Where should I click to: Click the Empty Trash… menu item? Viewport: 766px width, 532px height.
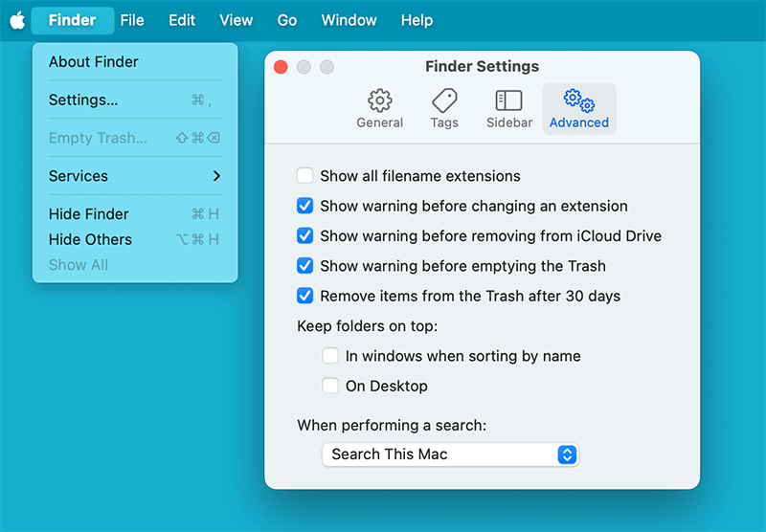[135, 138]
